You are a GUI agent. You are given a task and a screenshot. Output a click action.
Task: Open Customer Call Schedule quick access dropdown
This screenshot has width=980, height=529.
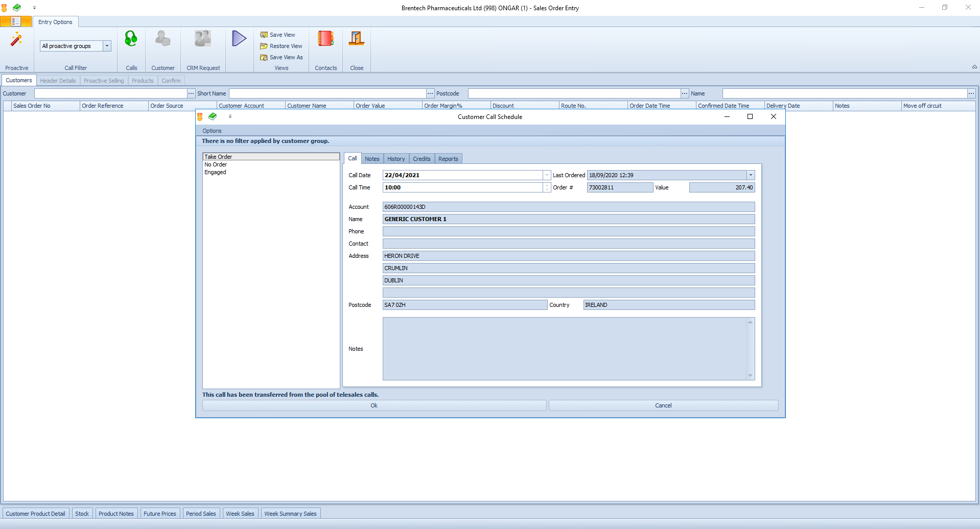230,116
